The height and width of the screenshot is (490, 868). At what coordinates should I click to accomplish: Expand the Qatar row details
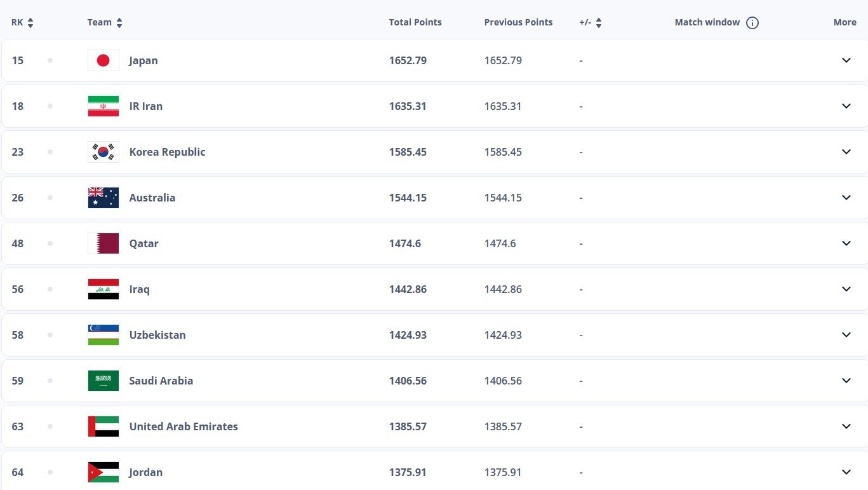click(846, 243)
